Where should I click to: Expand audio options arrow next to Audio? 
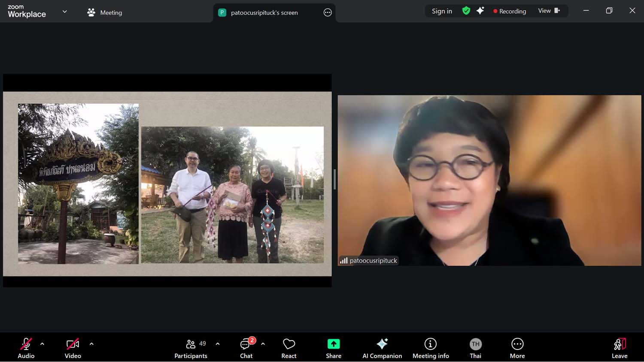coord(42,344)
